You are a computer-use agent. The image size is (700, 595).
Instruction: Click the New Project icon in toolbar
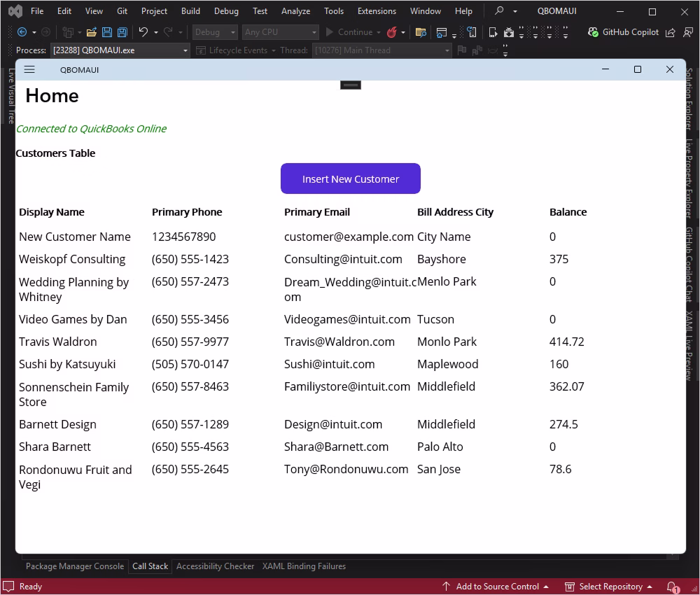[68, 32]
